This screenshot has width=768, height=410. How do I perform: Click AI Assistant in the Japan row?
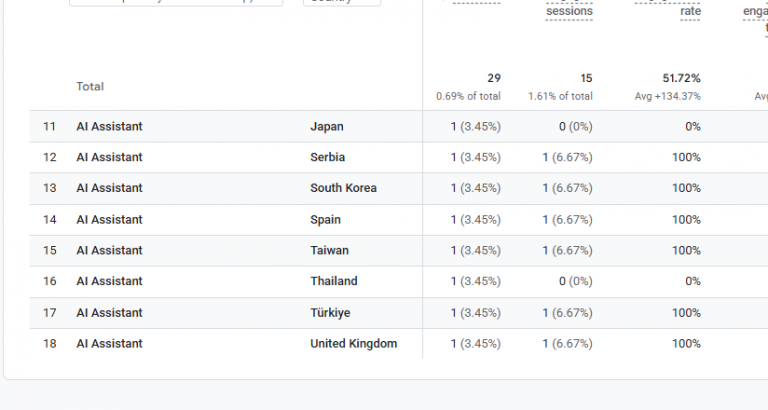click(109, 127)
